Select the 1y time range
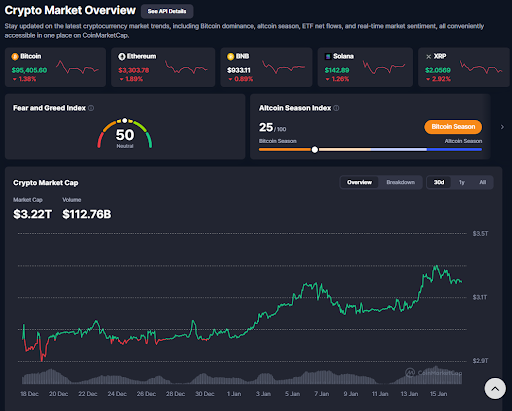512x411 pixels. coord(462,182)
